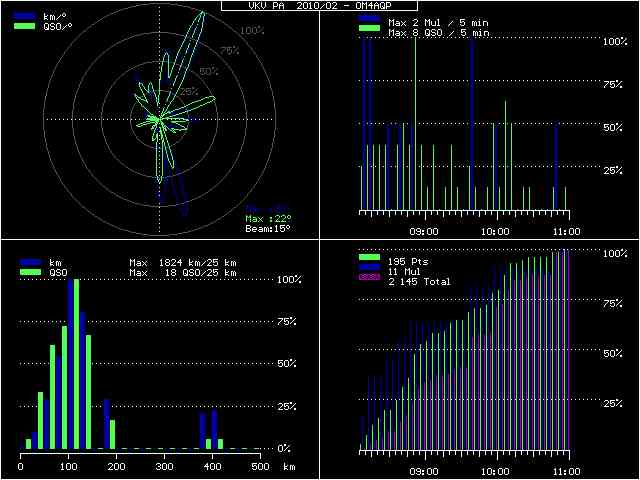Click the 195 Pts legend label

408,262
